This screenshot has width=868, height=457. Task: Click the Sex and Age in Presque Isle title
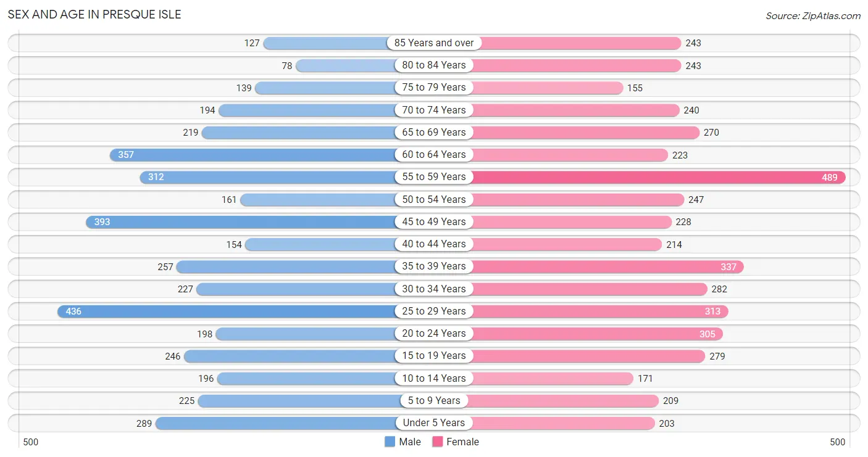(94, 14)
